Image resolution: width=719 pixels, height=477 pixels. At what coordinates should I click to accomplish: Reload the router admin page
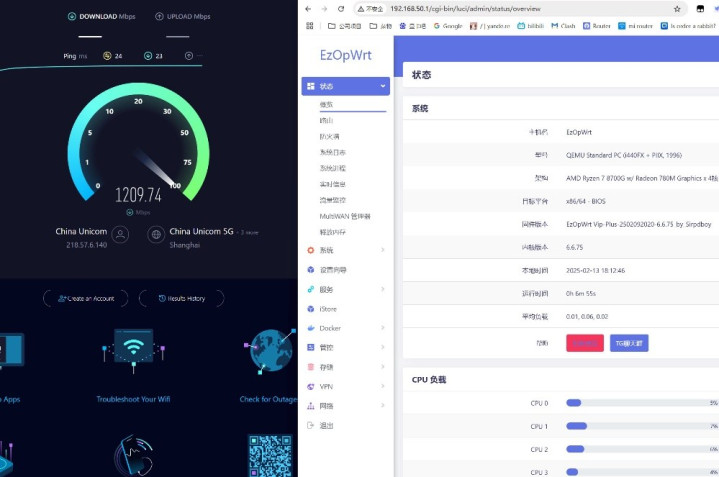coord(341,9)
